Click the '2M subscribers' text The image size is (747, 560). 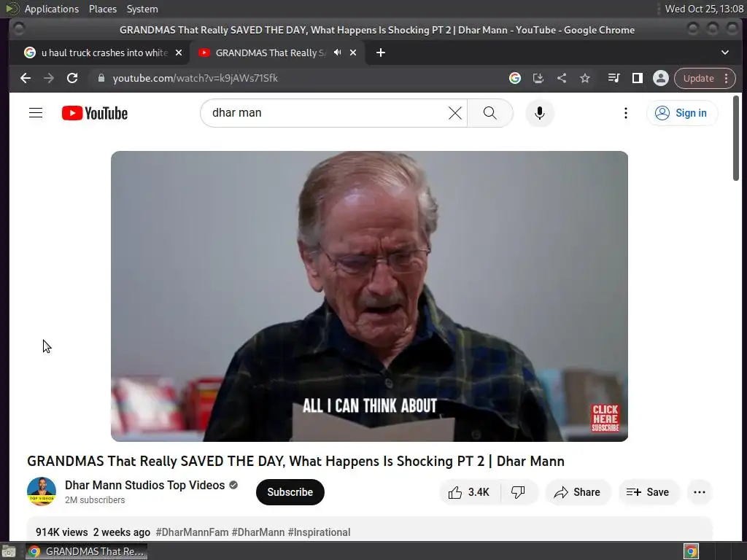pos(95,499)
